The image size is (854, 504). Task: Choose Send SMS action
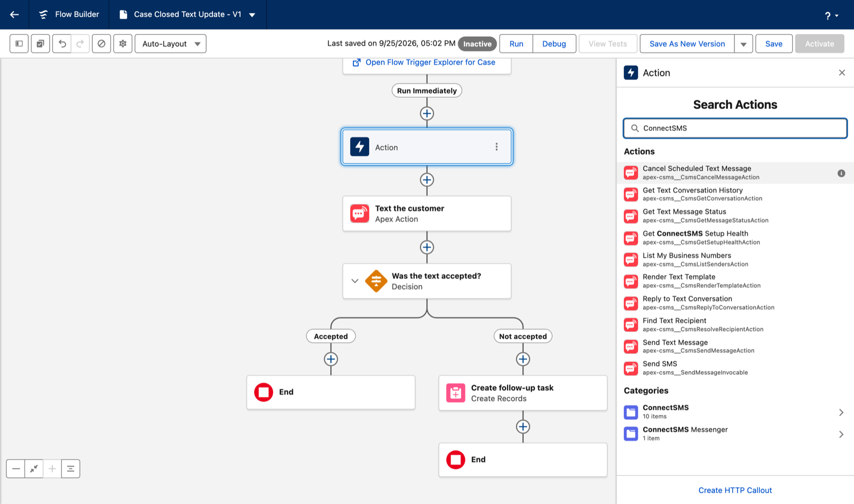click(x=735, y=368)
